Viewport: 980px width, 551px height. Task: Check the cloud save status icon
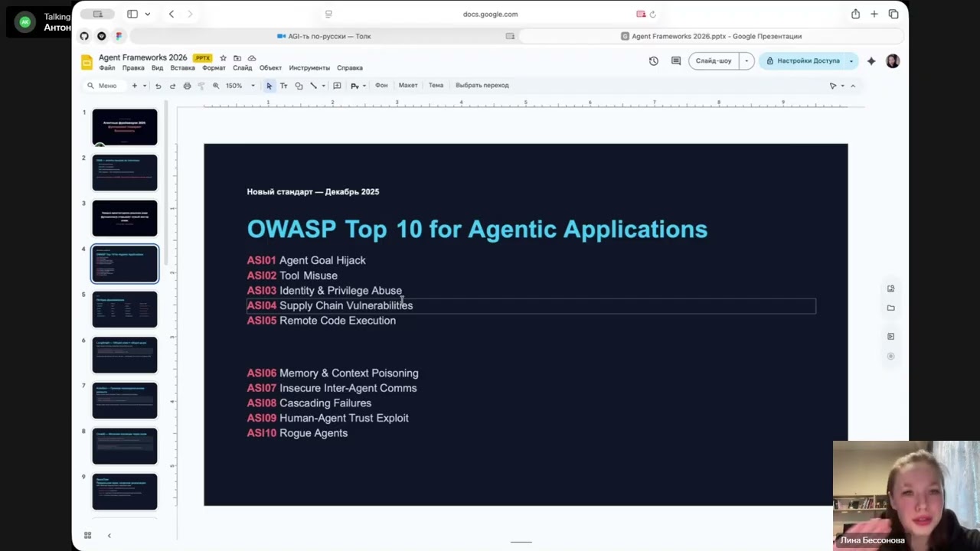[252, 58]
